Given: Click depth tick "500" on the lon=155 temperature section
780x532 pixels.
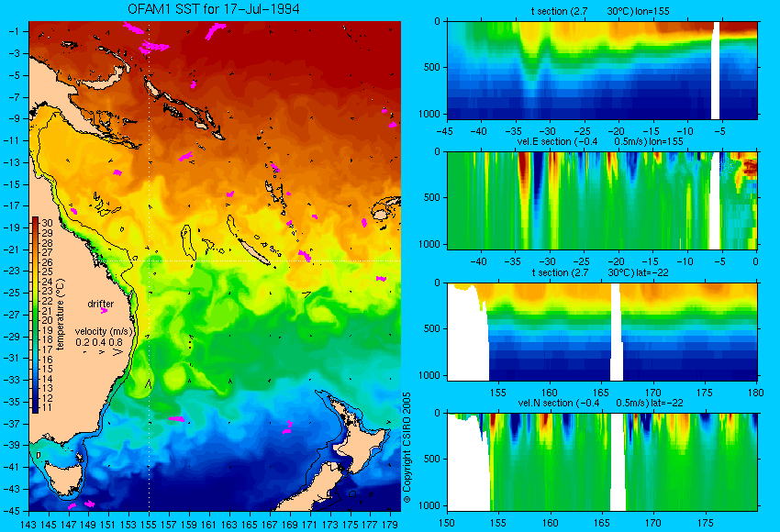Looking at the screenshot, I should click(432, 67).
